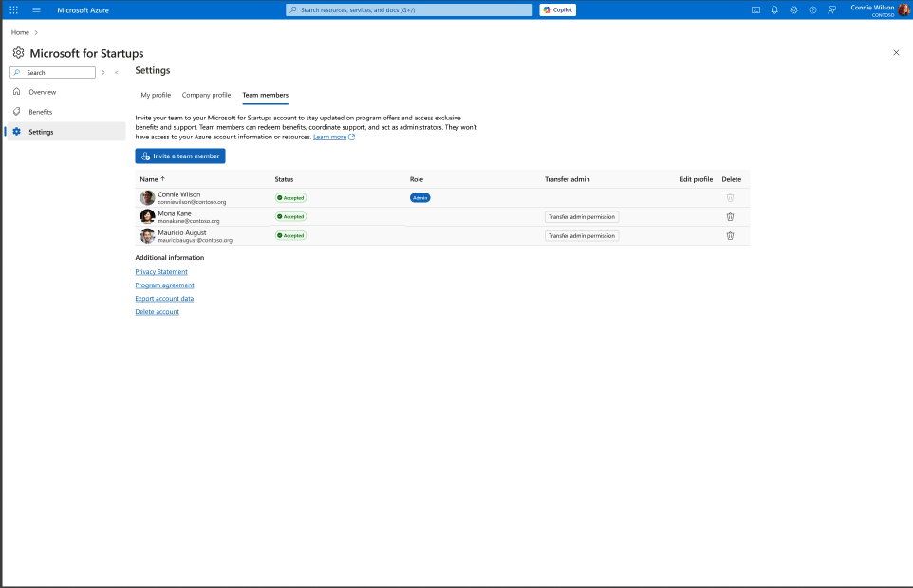Select the Mauricio August name text

182,232
